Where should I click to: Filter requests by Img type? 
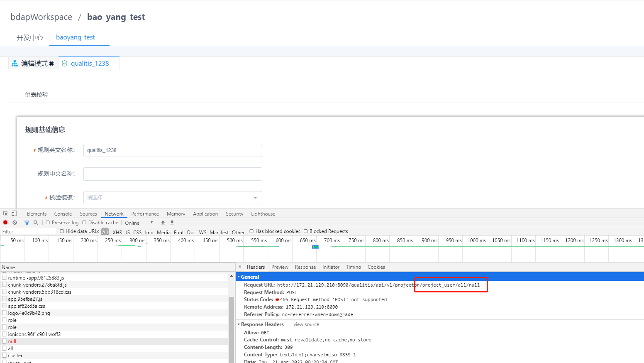pos(149,232)
